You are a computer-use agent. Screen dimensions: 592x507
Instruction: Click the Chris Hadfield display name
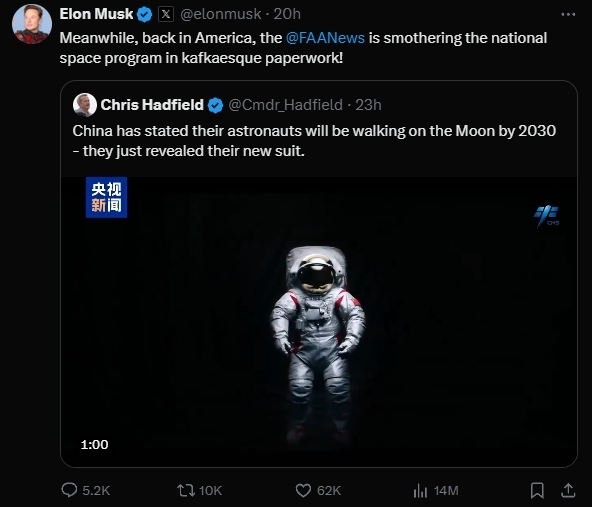pos(152,105)
